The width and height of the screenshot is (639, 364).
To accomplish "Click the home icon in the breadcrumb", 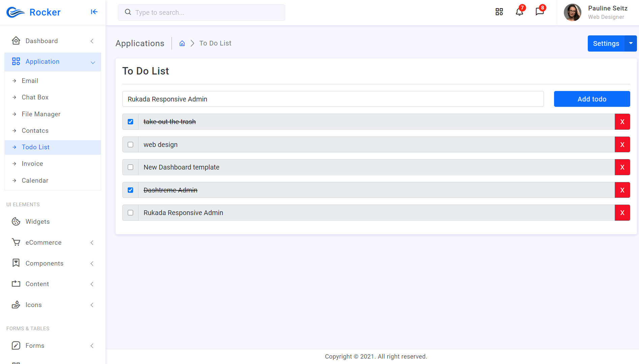I will click(x=182, y=43).
